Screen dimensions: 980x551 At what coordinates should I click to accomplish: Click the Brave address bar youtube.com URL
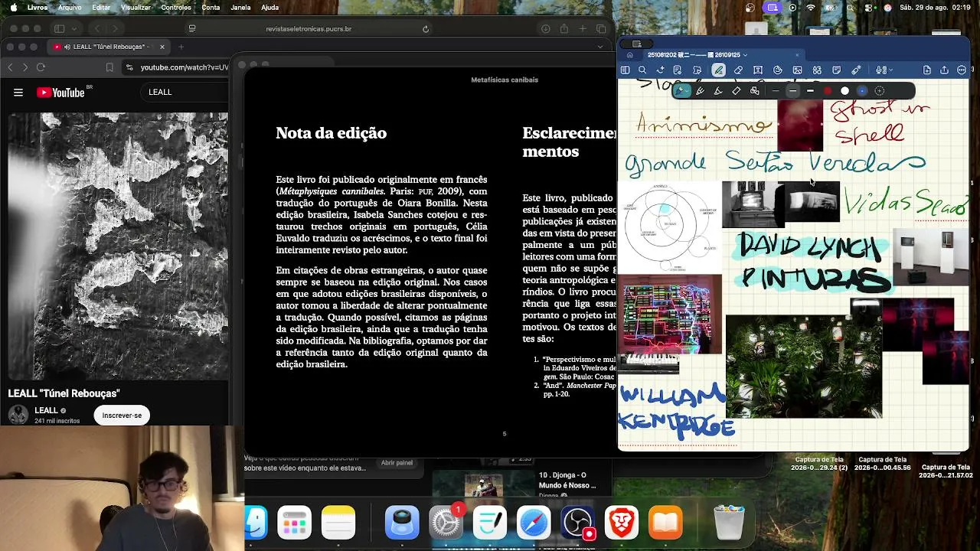184,67
